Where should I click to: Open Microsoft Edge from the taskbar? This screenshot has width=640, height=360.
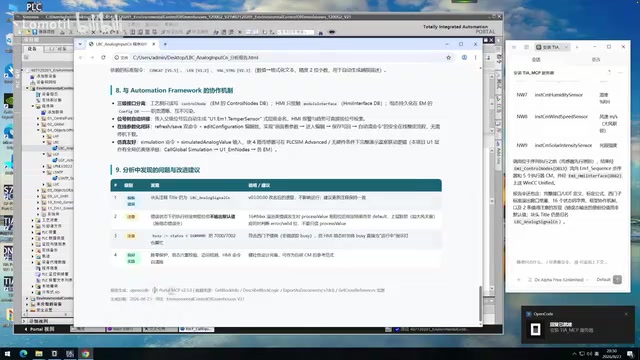coord(23,353)
